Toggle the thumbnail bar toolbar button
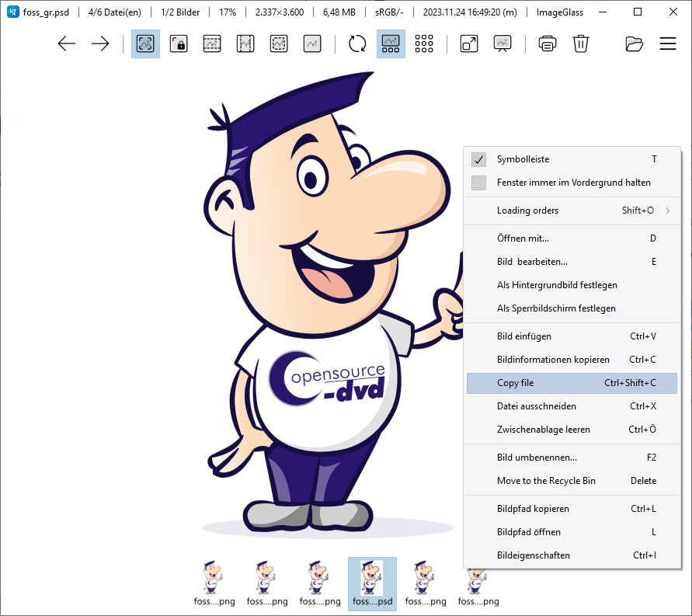 click(x=391, y=44)
